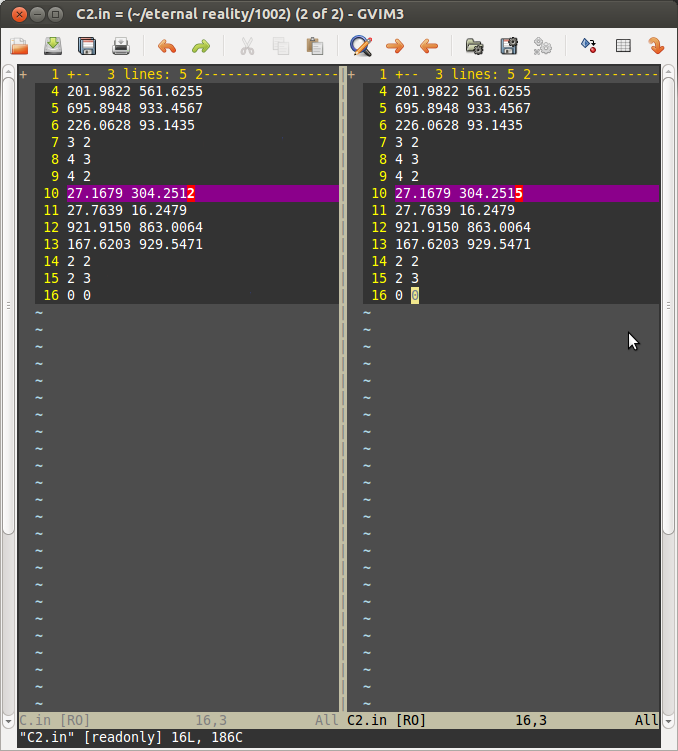Click the Make tool icon
The width and height of the screenshot is (678, 751).
tap(542, 46)
